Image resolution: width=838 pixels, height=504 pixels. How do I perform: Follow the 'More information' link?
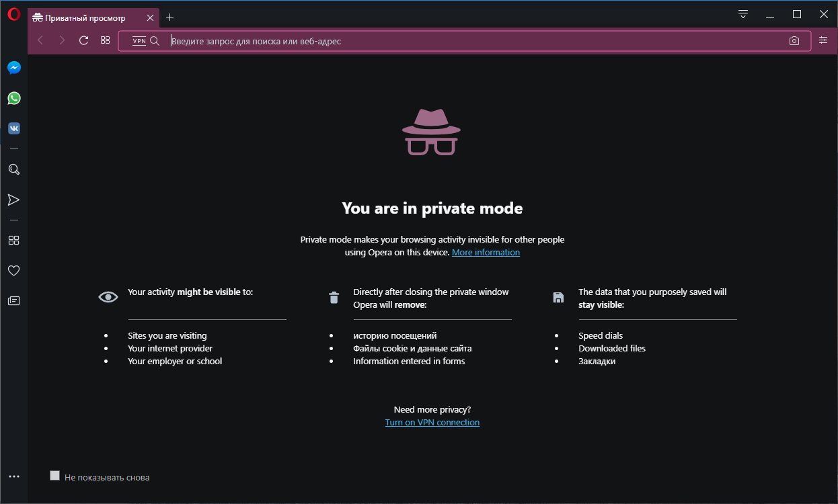pos(486,253)
